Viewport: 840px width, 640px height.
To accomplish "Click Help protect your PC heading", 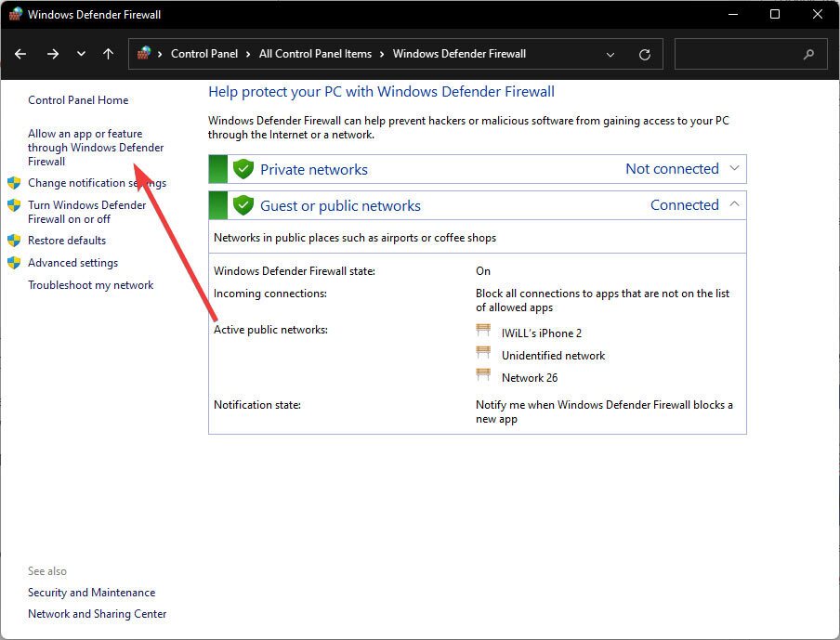I will click(x=381, y=92).
